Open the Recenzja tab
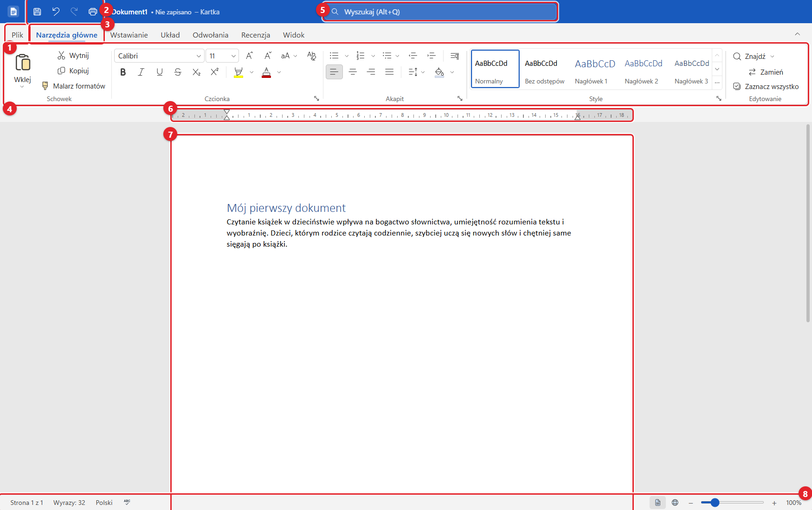Screen dimensions: 812x510 tap(256, 35)
